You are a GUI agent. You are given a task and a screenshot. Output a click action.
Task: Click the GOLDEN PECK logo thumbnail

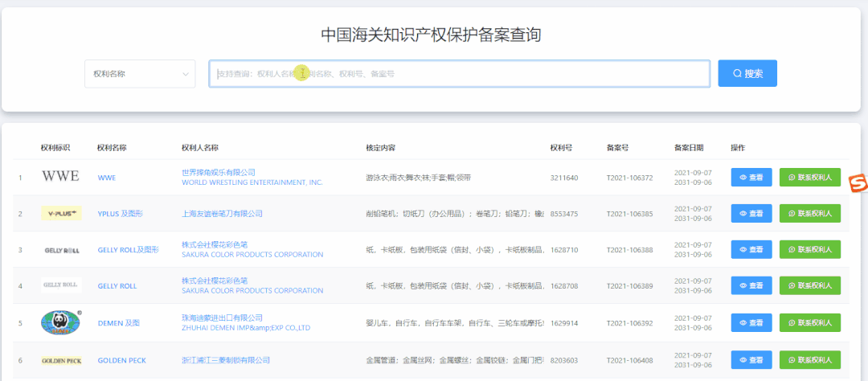point(61,361)
